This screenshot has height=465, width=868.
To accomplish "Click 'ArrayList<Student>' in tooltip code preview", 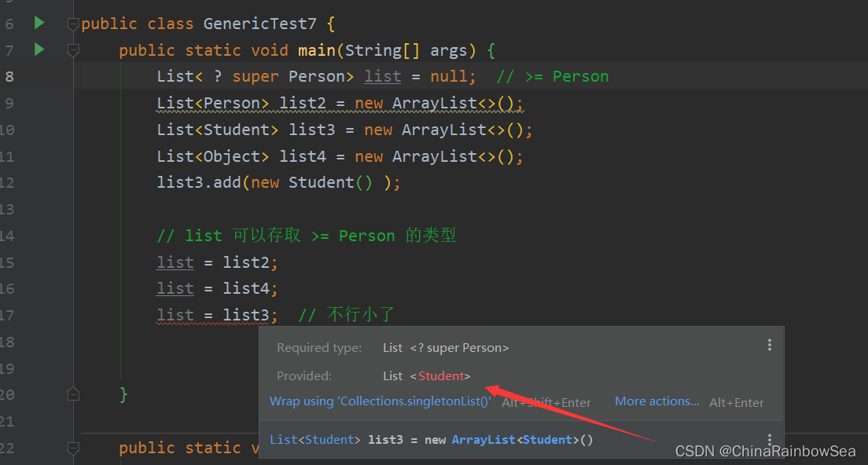I will point(515,440).
